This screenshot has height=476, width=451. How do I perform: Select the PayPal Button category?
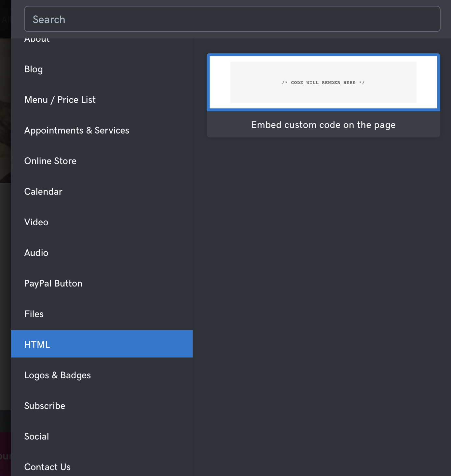[x=53, y=284]
